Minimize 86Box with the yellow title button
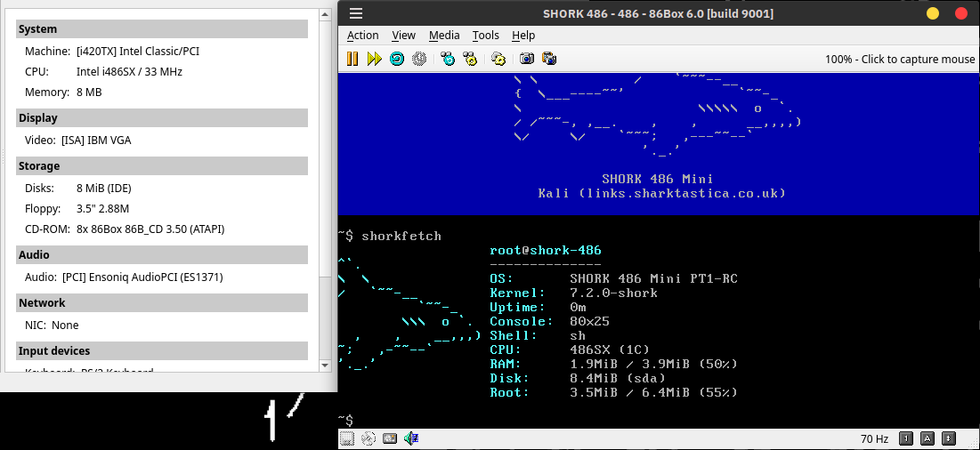980x450 pixels. tap(933, 13)
